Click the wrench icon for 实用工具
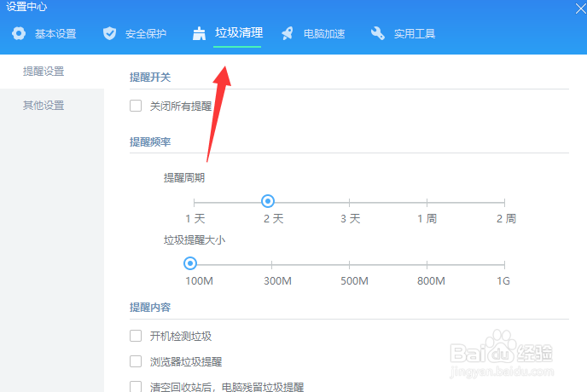 click(378, 33)
